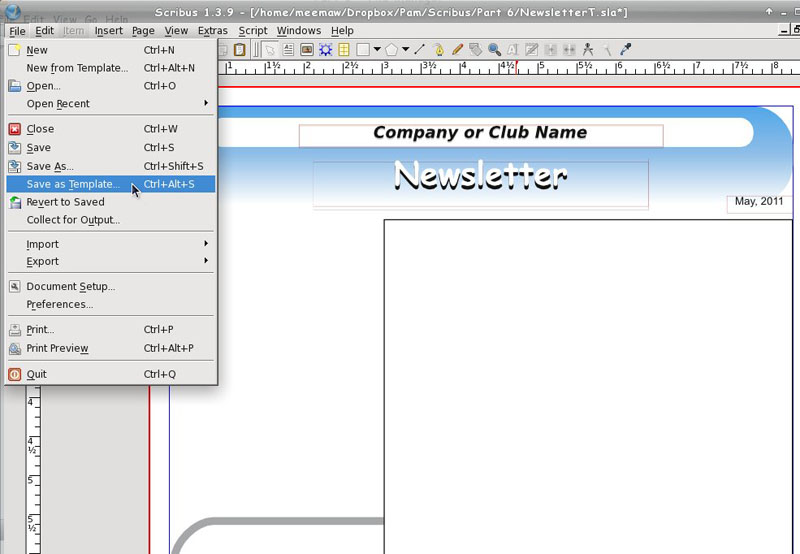Choose the Insert Text Frame tool

click(288, 50)
